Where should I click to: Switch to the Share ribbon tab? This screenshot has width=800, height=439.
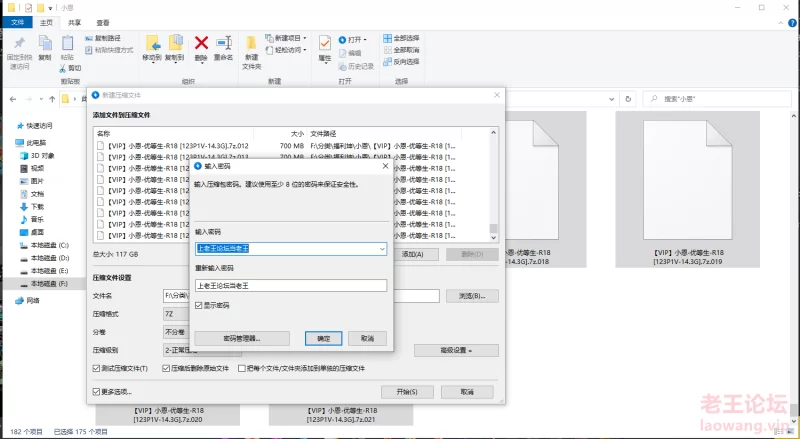click(x=74, y=22)
